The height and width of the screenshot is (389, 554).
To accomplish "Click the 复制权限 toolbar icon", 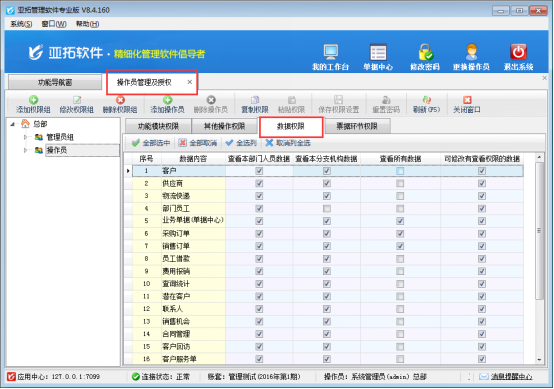I will click(255, 100).
